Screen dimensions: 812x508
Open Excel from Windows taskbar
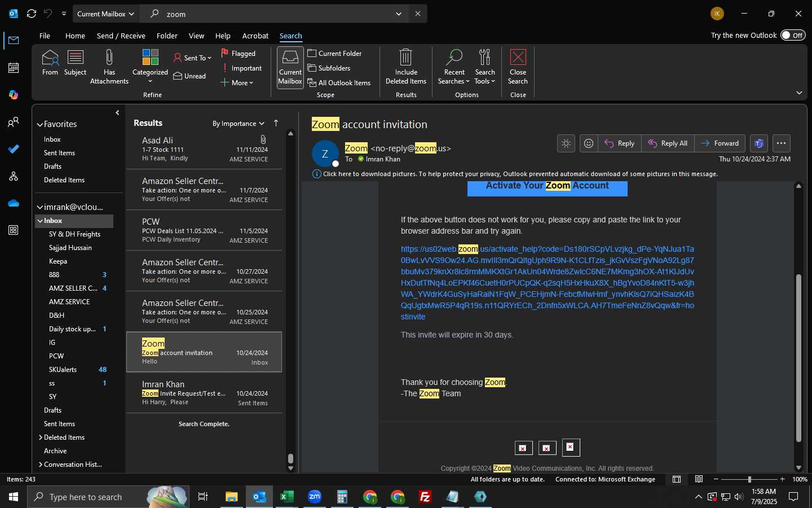tap(286, 497)
